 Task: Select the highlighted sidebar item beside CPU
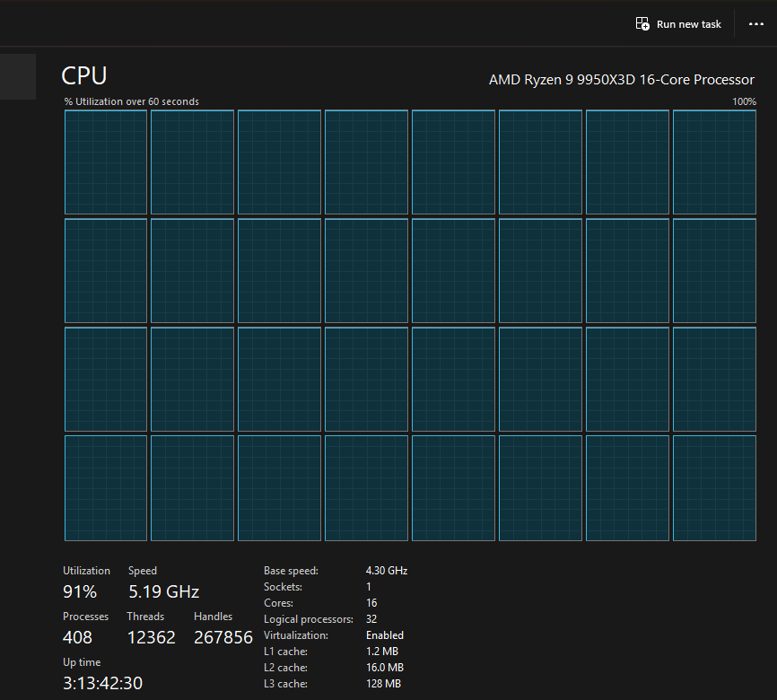[18, 77]
